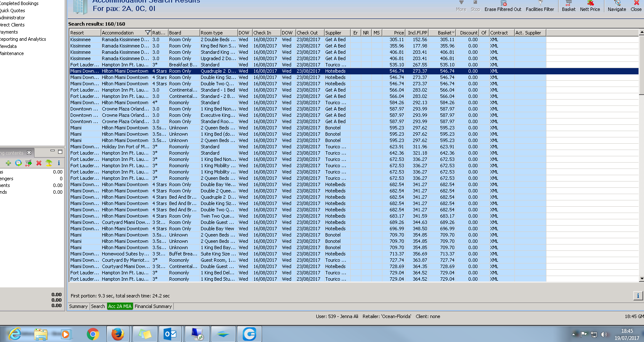This screenshot has width=644, height=342.
Task: Open the Financial Summary tab
Action: (x=153, y=306)
